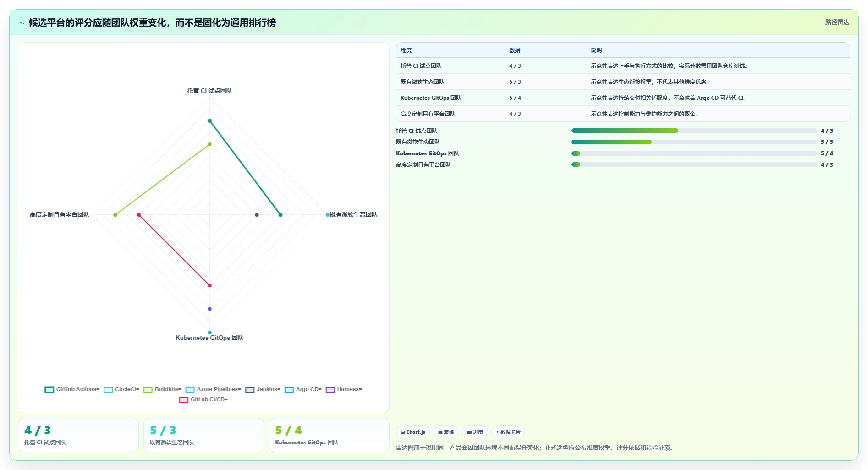Select the 表格 chip
Viewport: 868px width, 470px height.
point(446,432)
